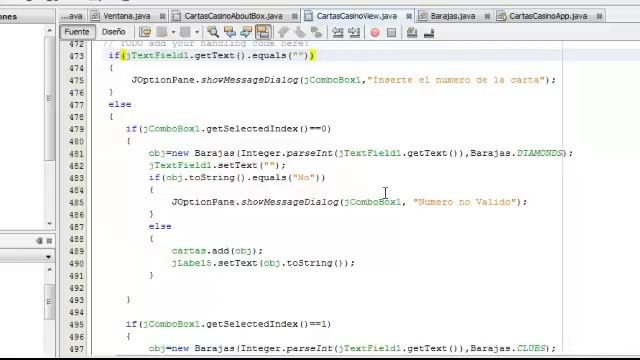Click the Find Selection magnifier icon

point(213,32)
